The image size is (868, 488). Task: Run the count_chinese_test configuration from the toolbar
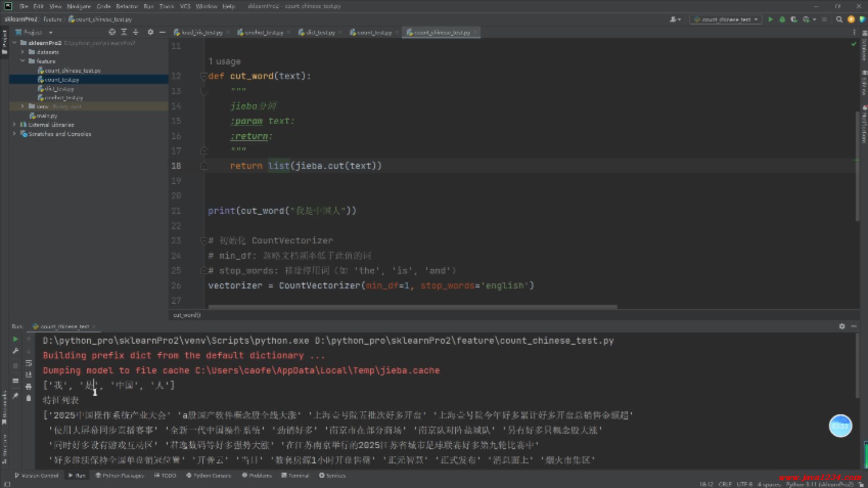(x=770, y=19)
